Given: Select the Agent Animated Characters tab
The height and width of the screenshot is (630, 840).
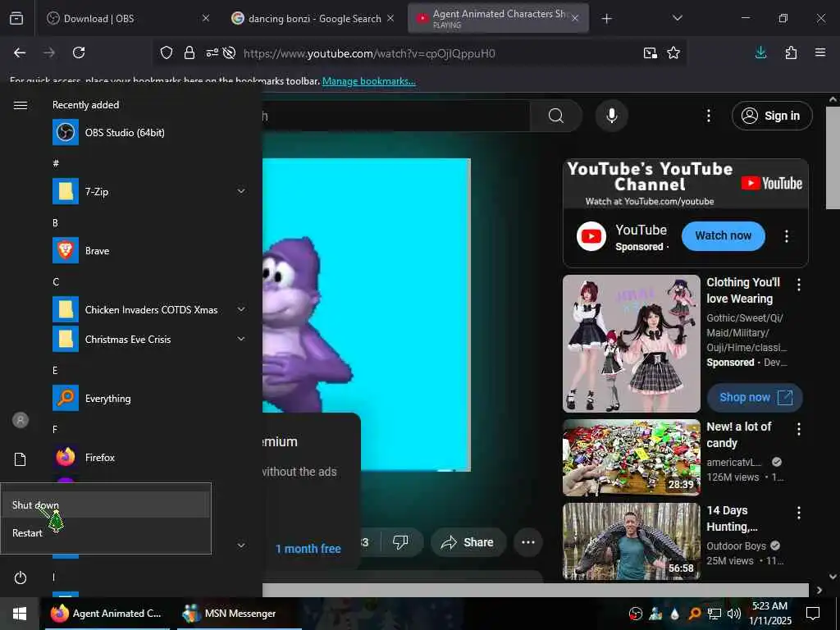Looking at the screenshot, I should (x=498, y=18).
